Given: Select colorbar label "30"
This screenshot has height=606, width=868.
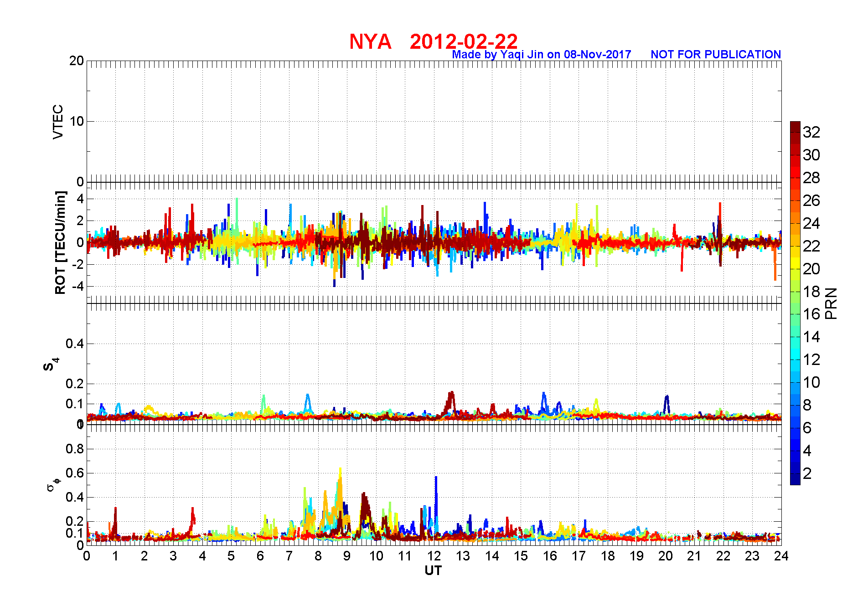Looking at the screenshot, I should 811,155.
